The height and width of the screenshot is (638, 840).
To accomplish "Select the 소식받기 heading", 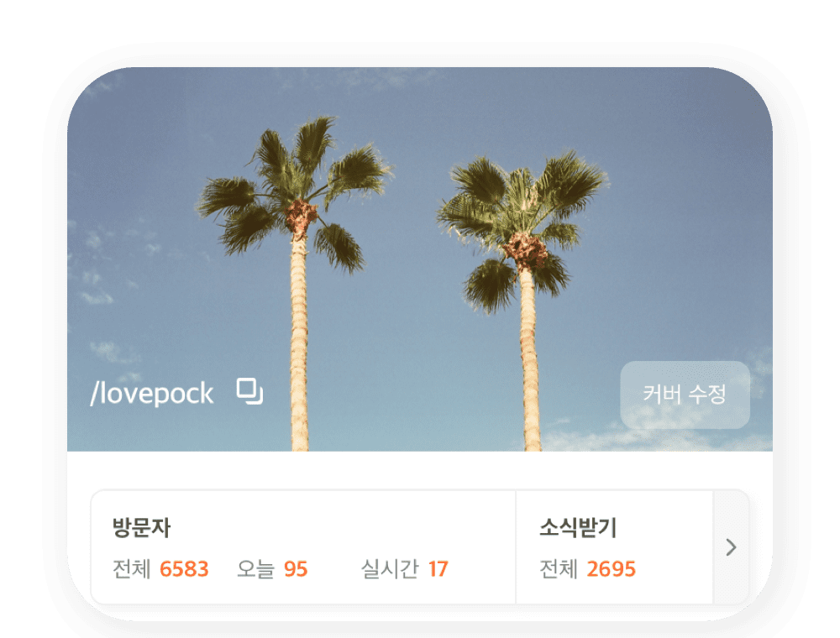I will point(578,527).
